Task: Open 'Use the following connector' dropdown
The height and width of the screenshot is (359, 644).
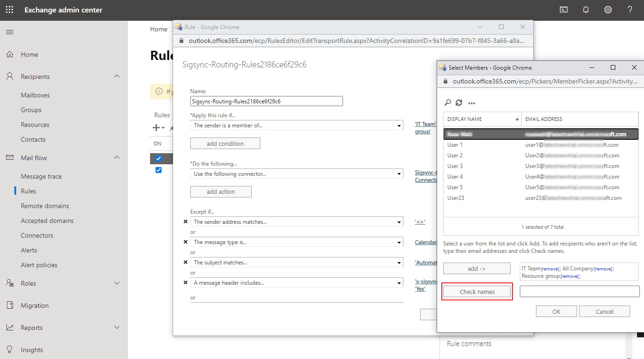Action: tap(296, 174)
